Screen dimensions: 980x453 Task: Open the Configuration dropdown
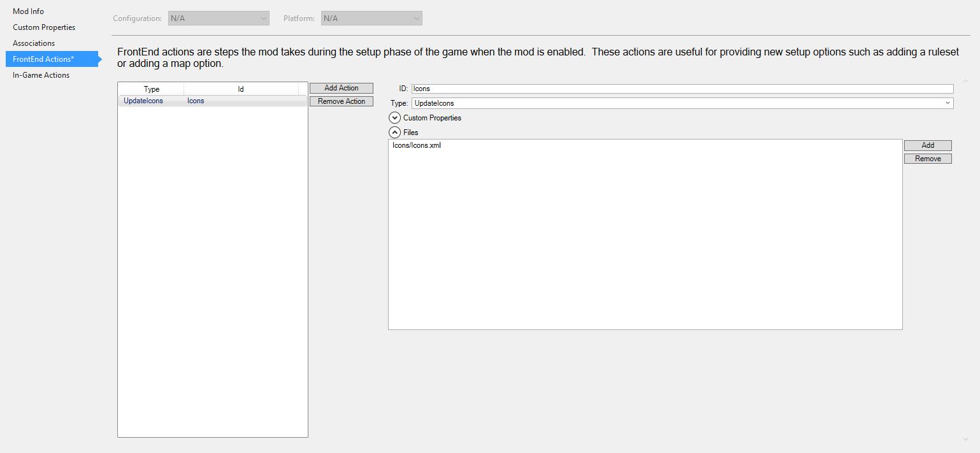click(x=219, y=18)
